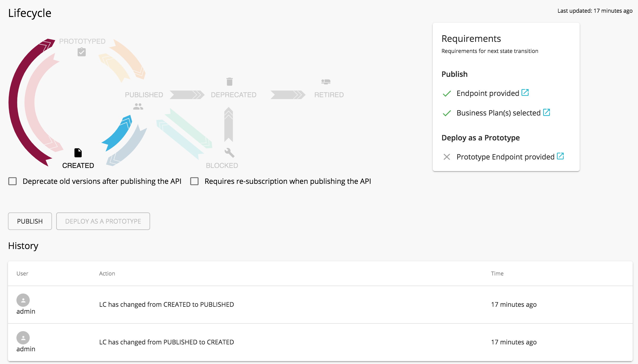Image resolution: width=638 pixels, height=364 pixels.
Task: Open external link beside Endpoint provided
Action: 525,93
